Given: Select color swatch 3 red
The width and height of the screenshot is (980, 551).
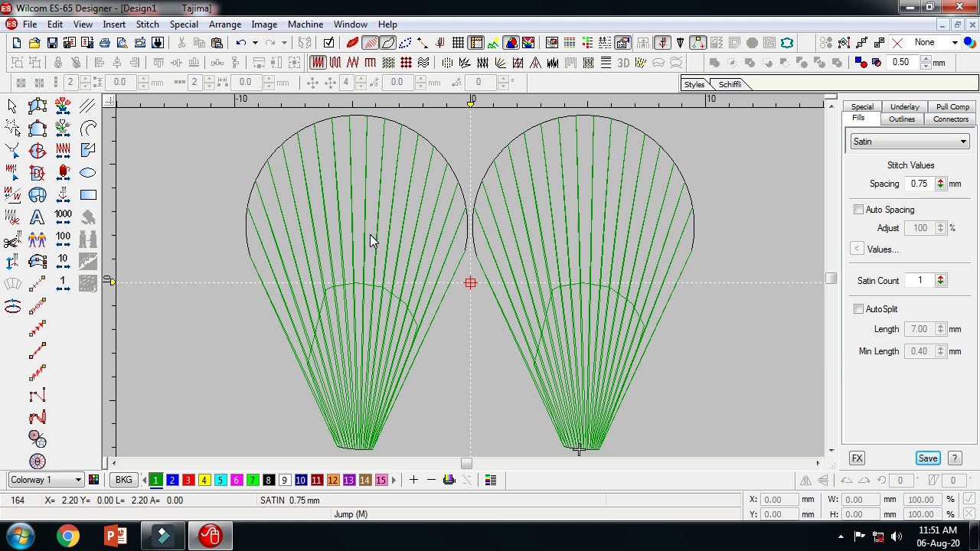Looking at the screenshot, I should coord(188,480).
